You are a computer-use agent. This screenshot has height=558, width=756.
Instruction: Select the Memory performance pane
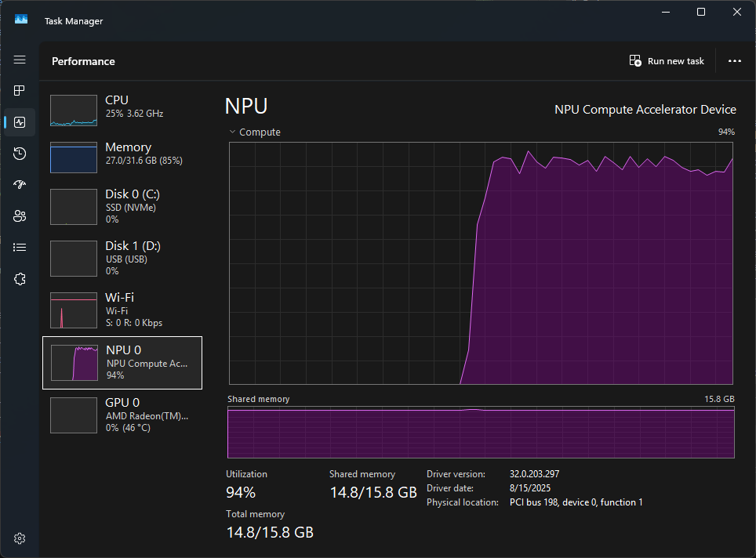(122, 155)
